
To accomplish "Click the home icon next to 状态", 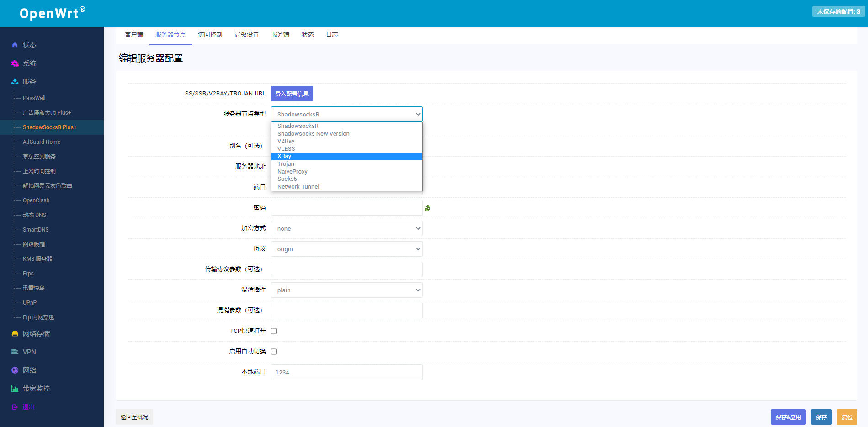I will coord(15,45).
